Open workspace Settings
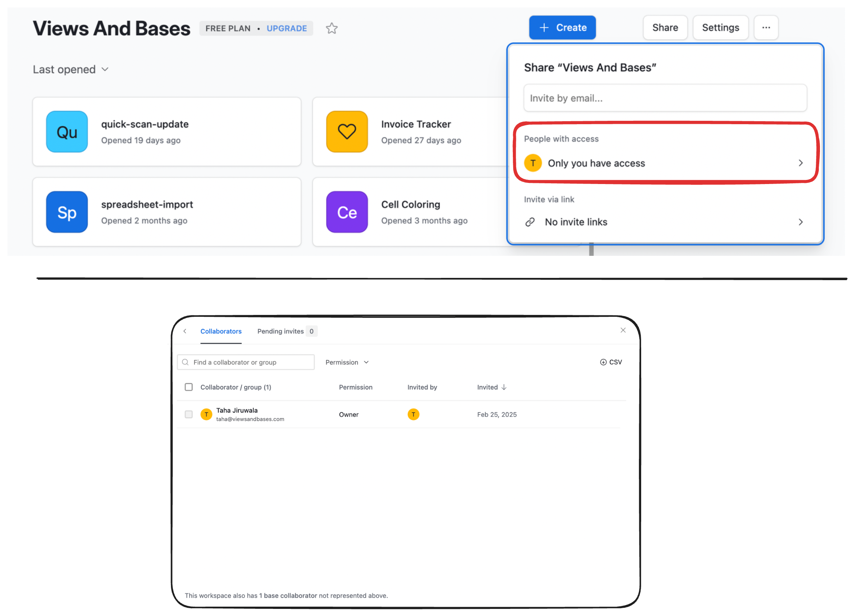Image resolution: width=854 pixels, height=616 pixels. click(x=720, y=27)
